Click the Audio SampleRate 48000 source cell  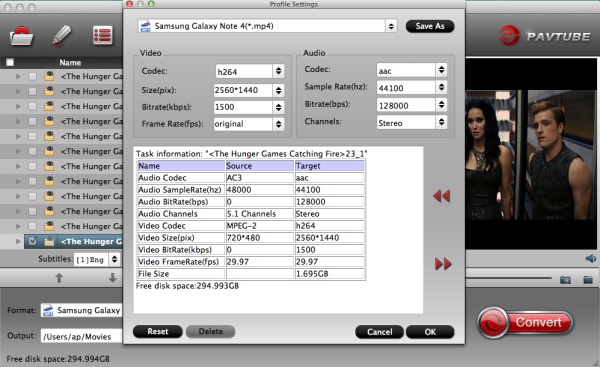click(259, 190)
